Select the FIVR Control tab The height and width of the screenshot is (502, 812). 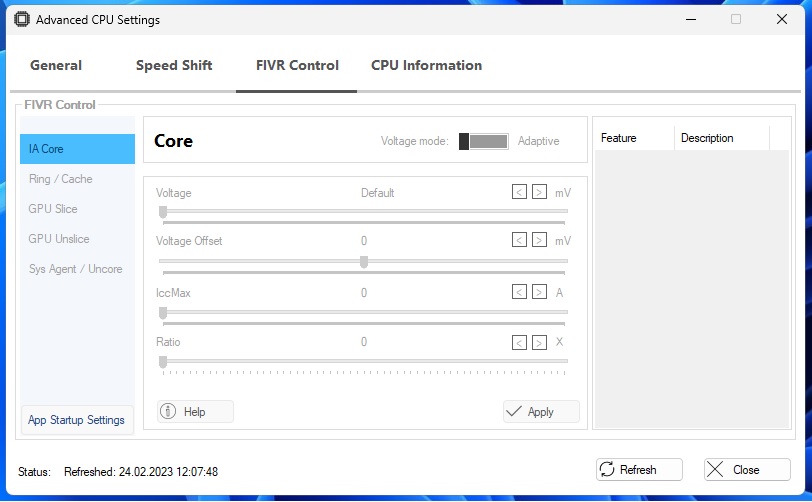tap(297, 65)
